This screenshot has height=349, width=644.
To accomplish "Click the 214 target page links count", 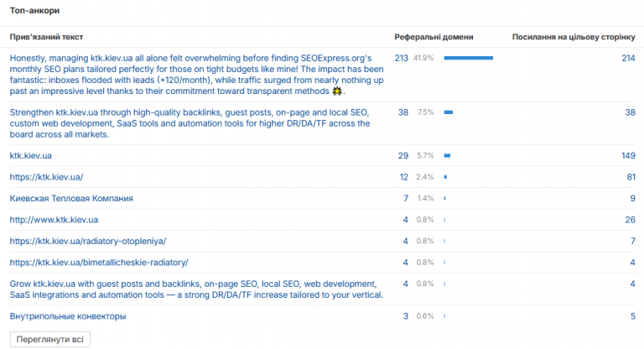I will coord(628,58).
